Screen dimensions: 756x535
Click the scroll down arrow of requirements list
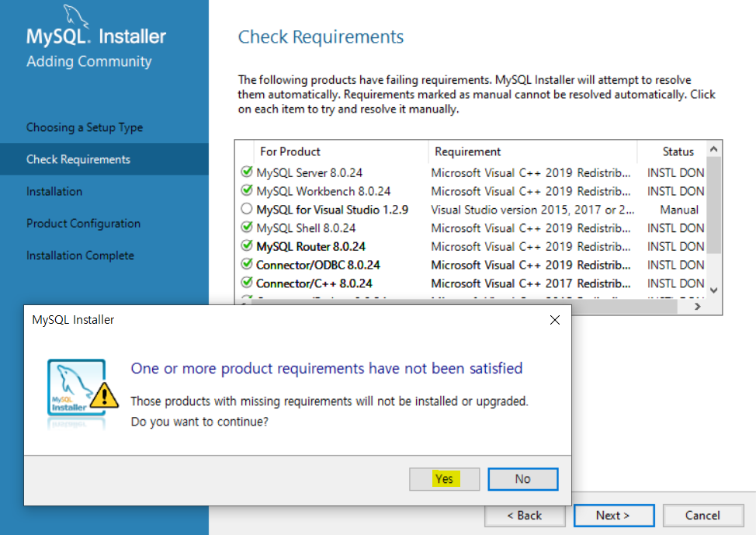pyautogui.click(x=714, y=290)
